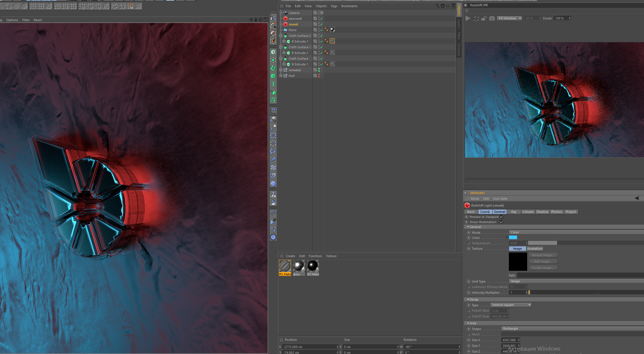Click the blue light Color swatch
644x354 pixels.
coord(513,237)
